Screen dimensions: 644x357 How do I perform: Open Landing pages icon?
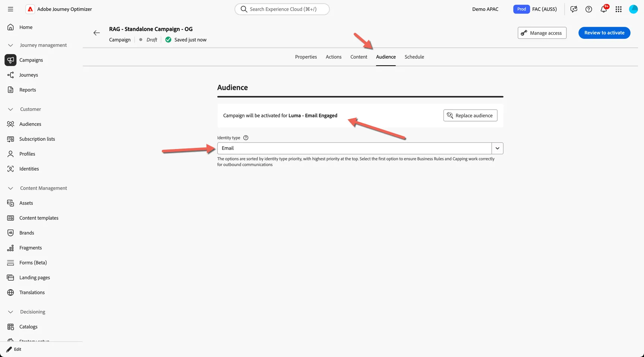coord(10,278)
